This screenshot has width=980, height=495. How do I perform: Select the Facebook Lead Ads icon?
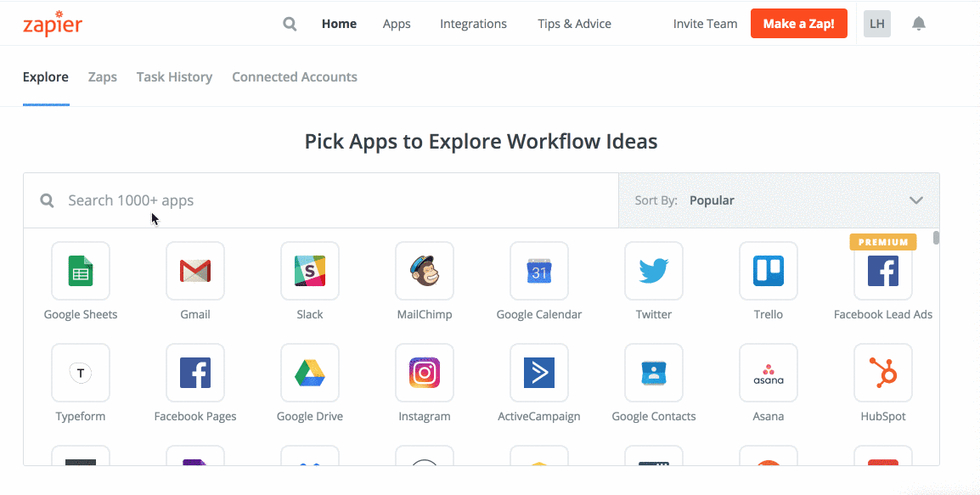[x=883, y=271]
